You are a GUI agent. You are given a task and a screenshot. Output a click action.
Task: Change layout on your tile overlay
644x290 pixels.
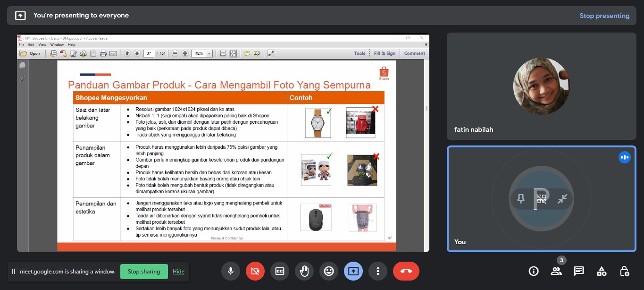click(x=542, y=199)
